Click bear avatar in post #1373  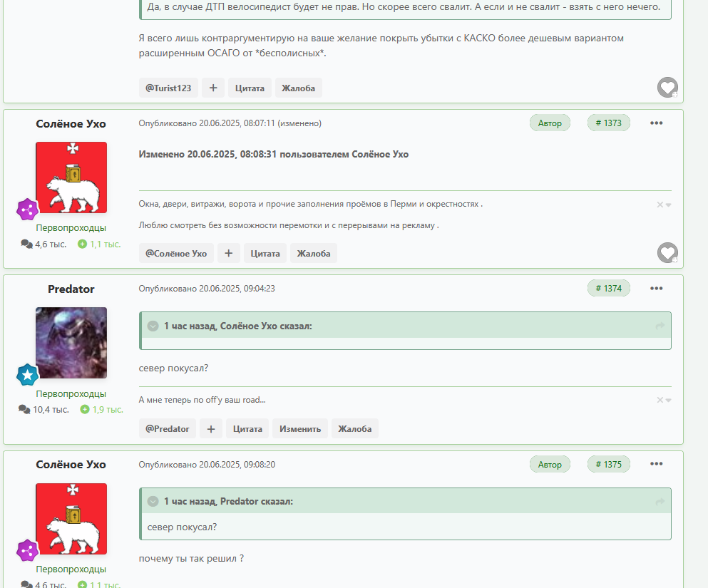point(71,177)
